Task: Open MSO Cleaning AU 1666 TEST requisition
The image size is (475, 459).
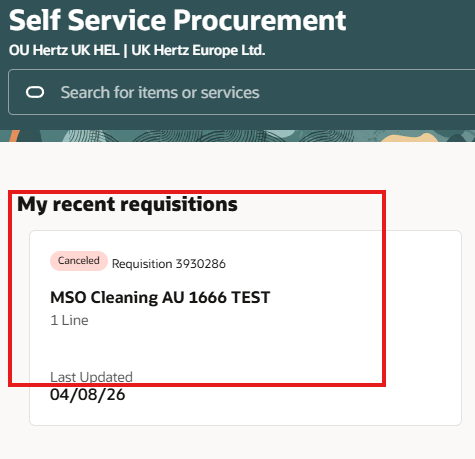Action: pyautogui.click(x=160, y=297)
